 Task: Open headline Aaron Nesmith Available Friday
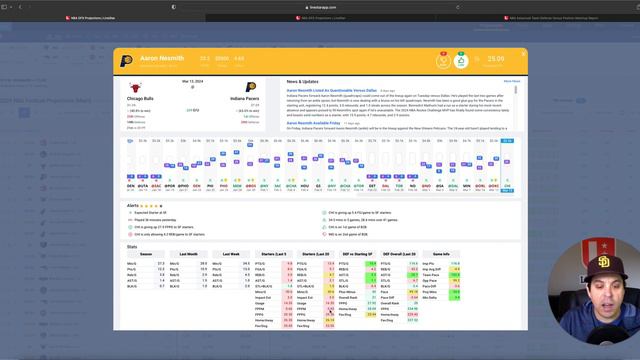click(313, 123)
